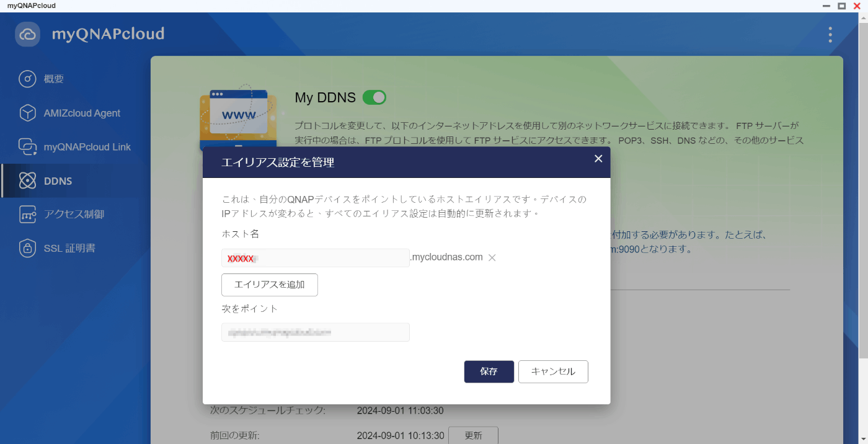Click the 概要 overview sidebar icon
Screen dimensions: 868x444
click(x=28, y=79)
